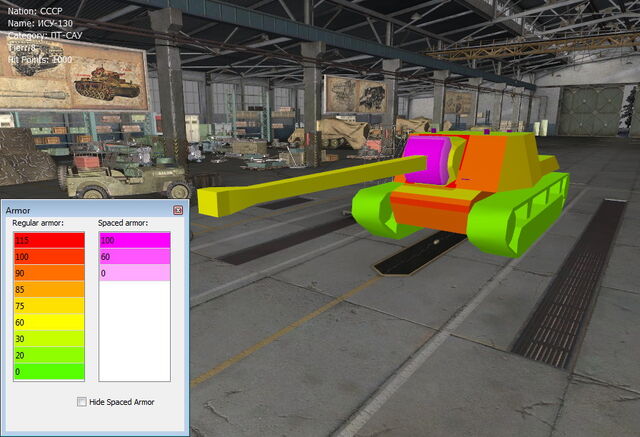The width and height of the screenshot is (640, 437).
Task: Close the Armor panel
Action: tap(178, 210)
